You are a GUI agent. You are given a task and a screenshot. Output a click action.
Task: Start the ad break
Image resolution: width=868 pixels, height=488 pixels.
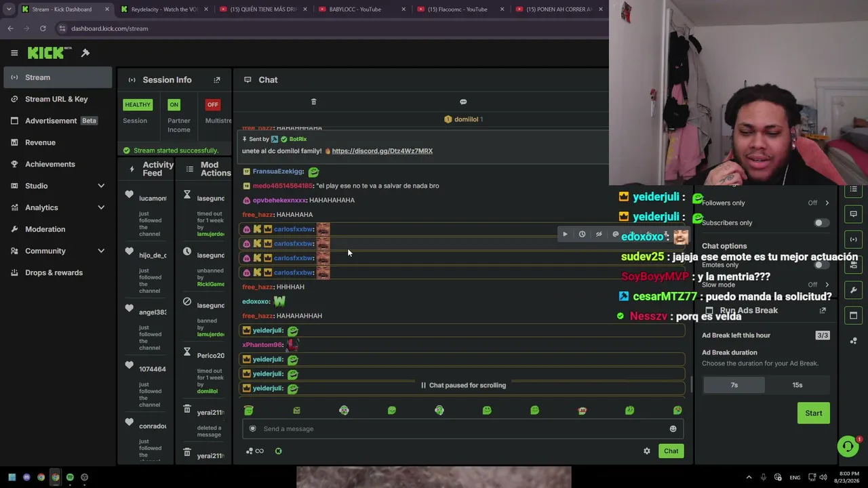click(x=814, y=413)
